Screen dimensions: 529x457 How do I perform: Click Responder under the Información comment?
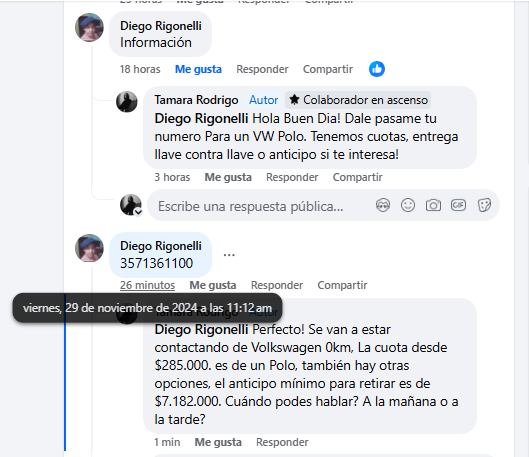[x=262, y=69]
